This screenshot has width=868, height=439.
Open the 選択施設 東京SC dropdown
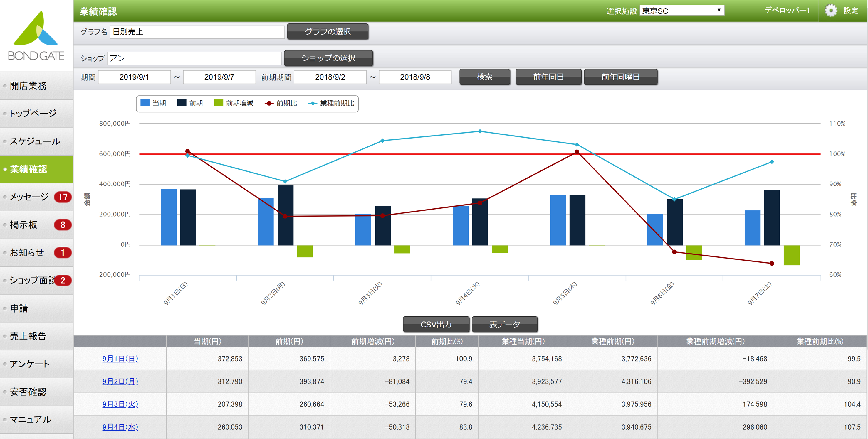(682, 11)
